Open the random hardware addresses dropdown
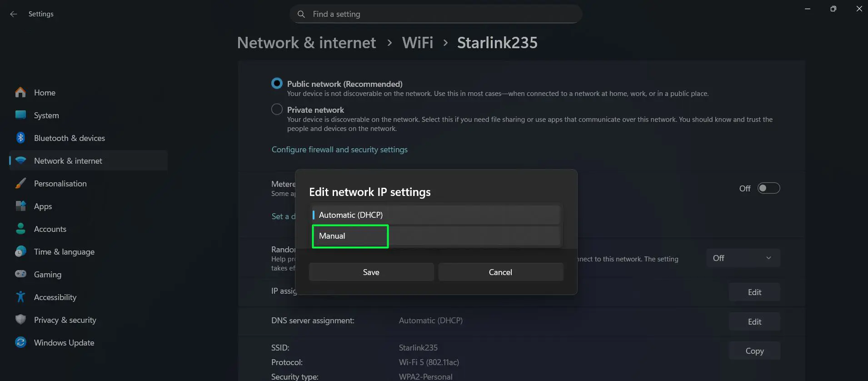 click(743, 258)
